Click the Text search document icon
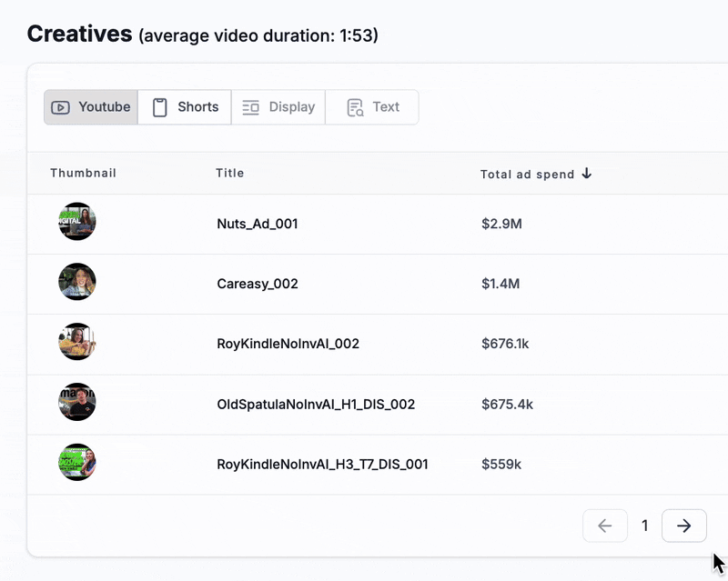Viewport: 728px width, 581px height. pyautogui.click(x=355, y=107)
